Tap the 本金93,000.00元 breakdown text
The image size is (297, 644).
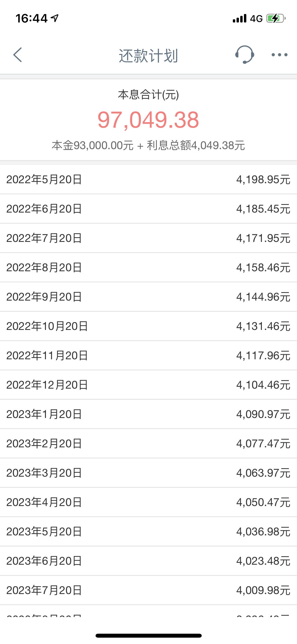(x=92, y=145)
